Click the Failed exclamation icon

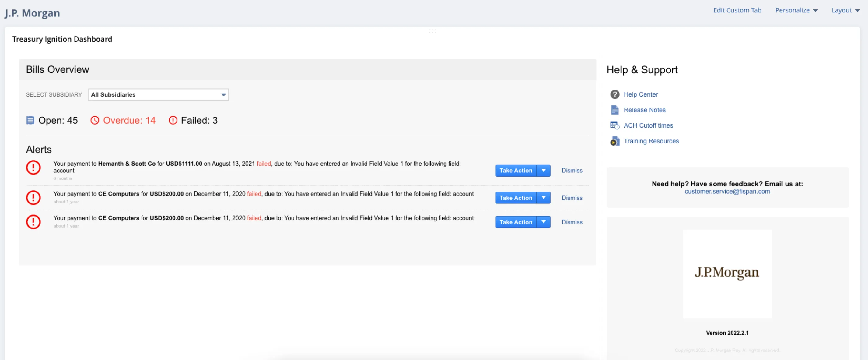(173, 120)
